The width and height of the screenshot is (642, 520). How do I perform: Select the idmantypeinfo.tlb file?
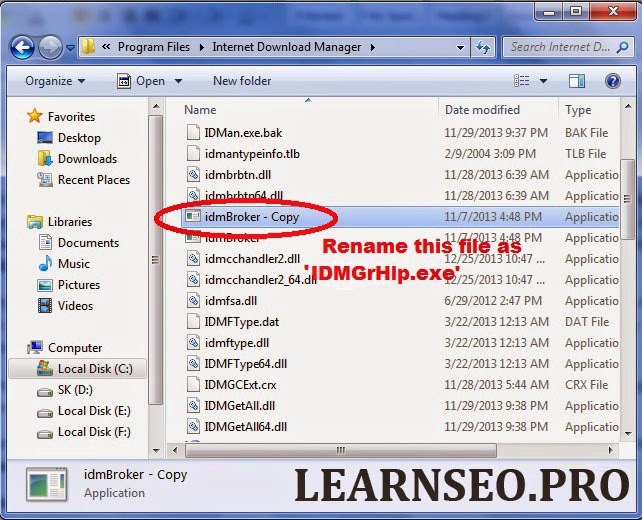pos(401,154)
